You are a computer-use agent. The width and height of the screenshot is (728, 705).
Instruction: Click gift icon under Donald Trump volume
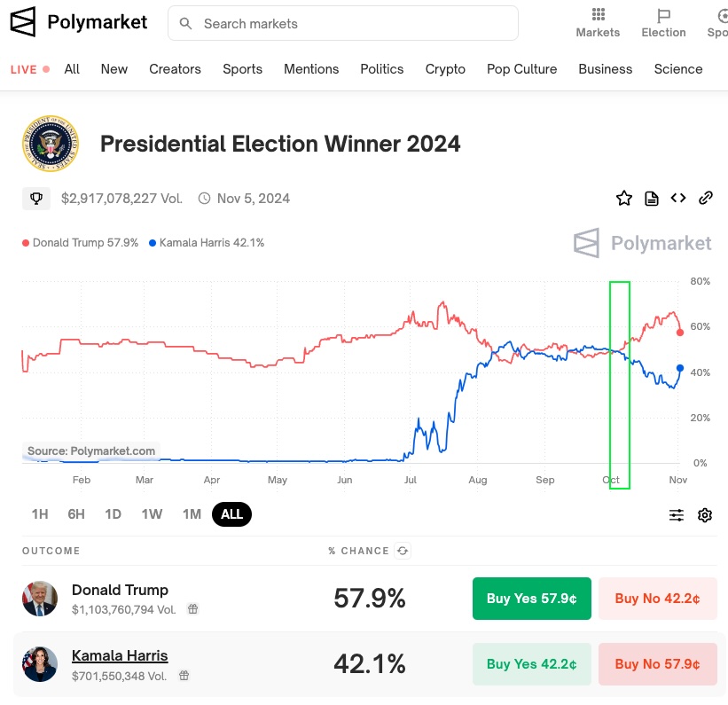(192, 609)
